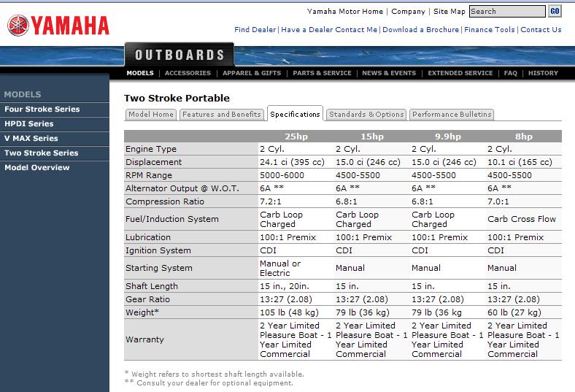
Task: Open the Find Dealer link
Action: (x=255, y=30)
